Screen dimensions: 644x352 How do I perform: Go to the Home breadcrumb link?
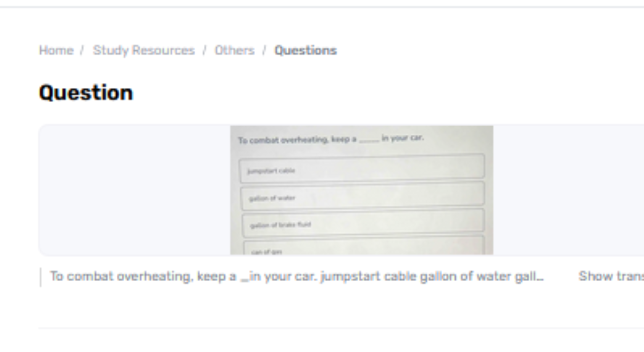(x=56, y=50)
